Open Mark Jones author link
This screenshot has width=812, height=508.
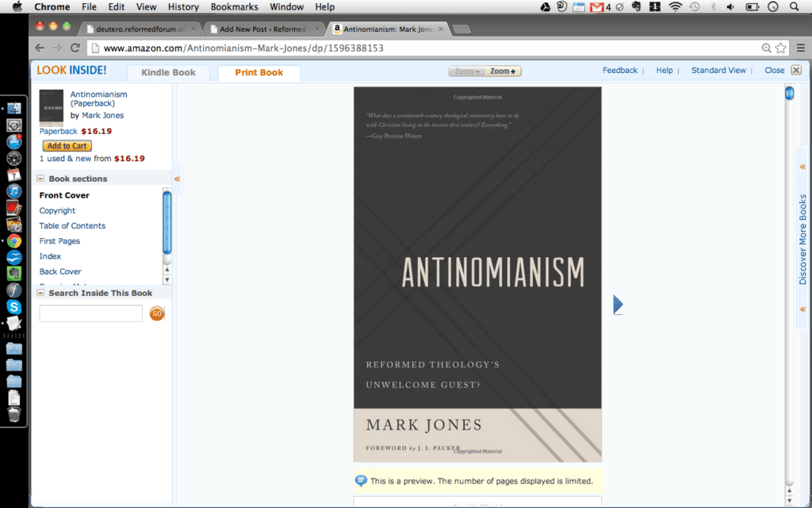point(102,115)
